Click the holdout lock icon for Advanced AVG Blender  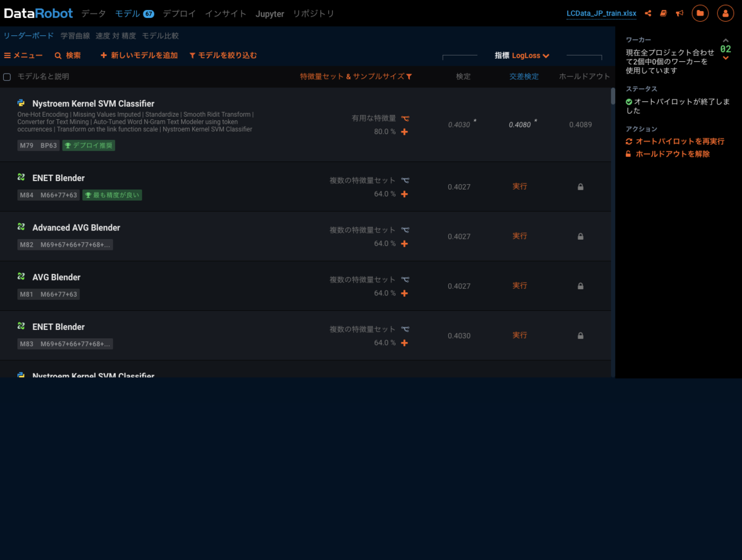point(581,236)
